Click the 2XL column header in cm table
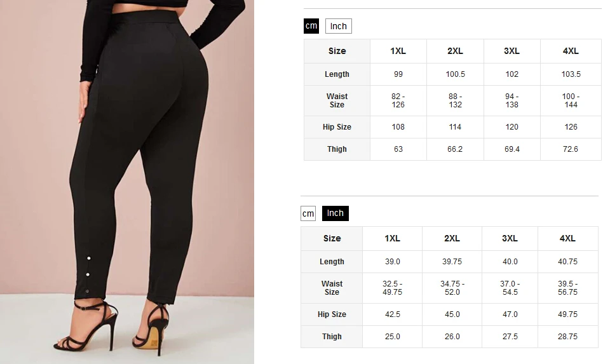Viewport: 610px width, 364px height. pos(455,51)
